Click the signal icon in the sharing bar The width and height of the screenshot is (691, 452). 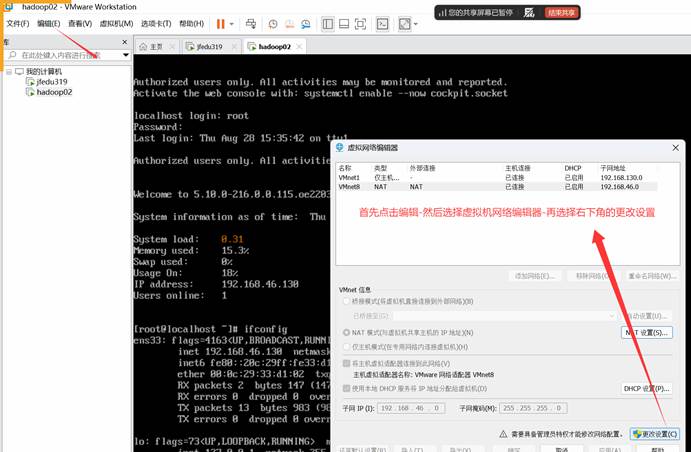442,13
